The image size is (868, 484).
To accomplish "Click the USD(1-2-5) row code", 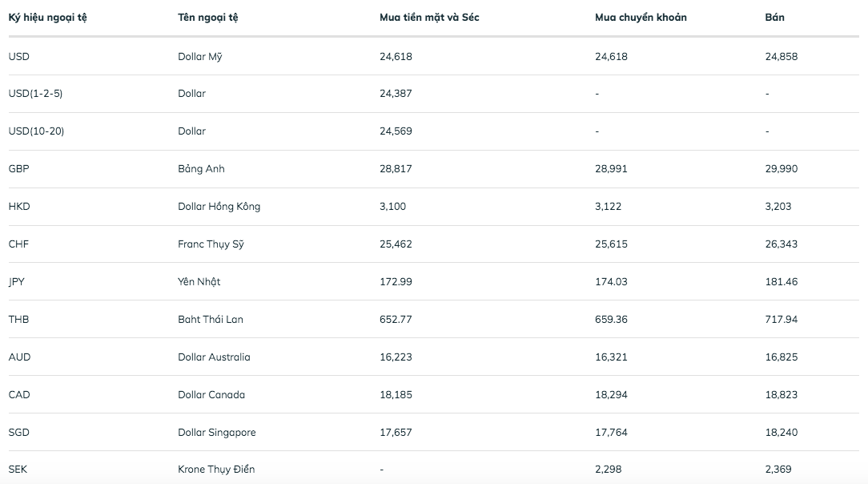I will 35,94.
